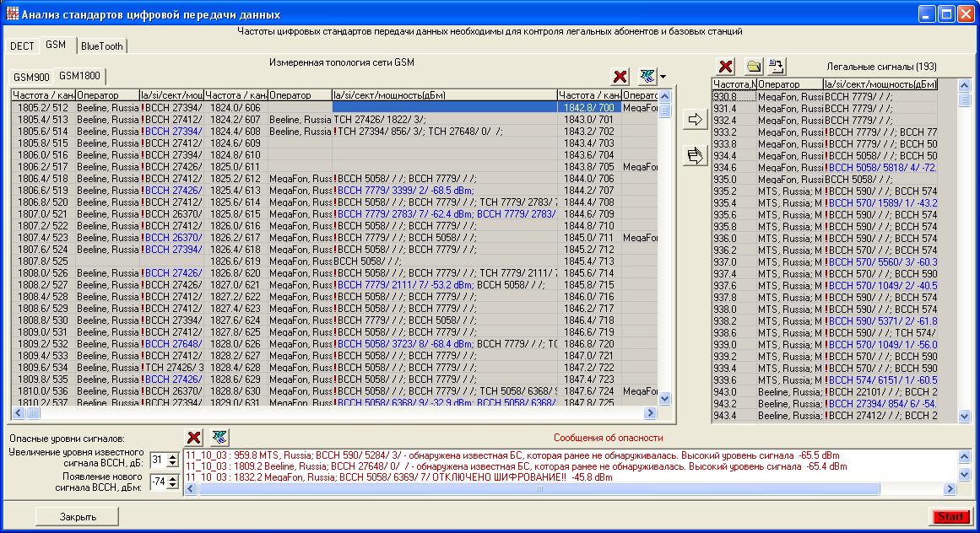Increase new BCCH signal threshold -74
The image size is (980, 533).
coord(172,479)
